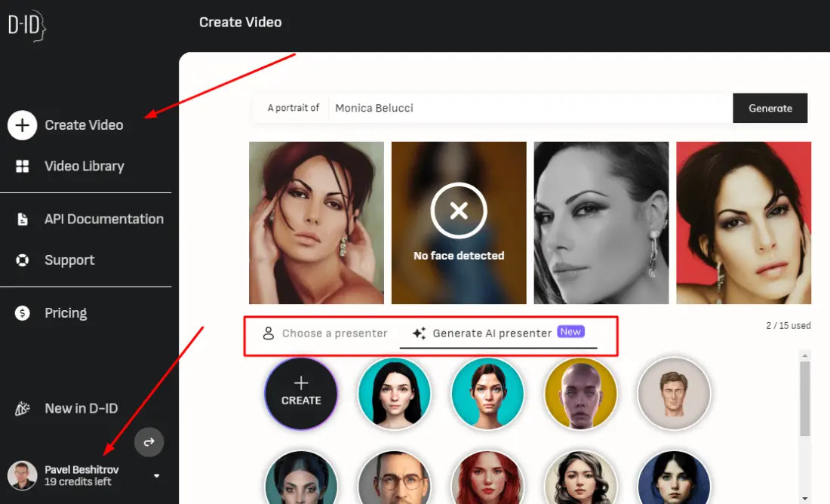Select bottom-left dark-haired presenter on teal
Screen dimensions: 830x504
point(300,478)
